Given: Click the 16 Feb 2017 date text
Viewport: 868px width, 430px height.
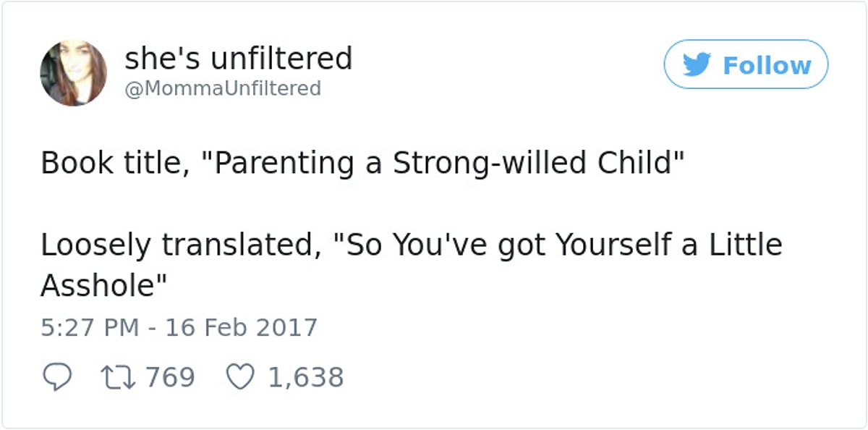Looking at the screenshot, I should click(x=242, y=327).
